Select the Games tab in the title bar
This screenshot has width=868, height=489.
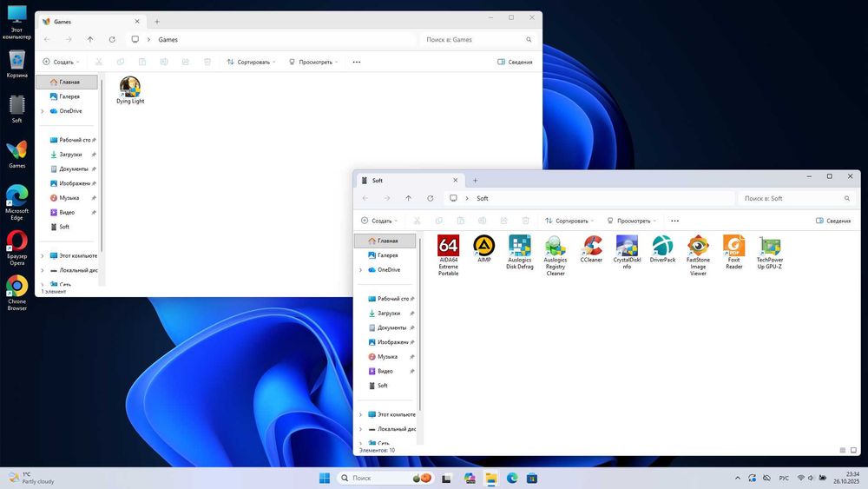pyautogui.click(x=62, y=21)
